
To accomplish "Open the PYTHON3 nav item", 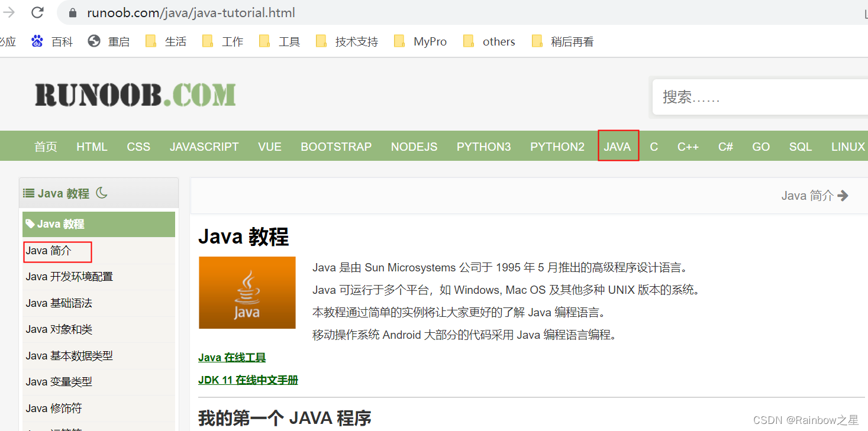I will [x=484, y=147].
